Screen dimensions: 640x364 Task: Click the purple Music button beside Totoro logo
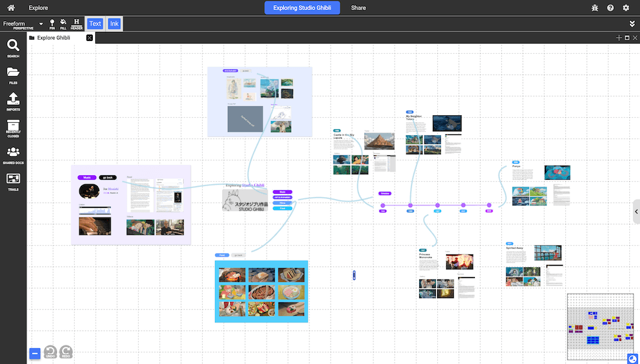[x=282, y=192]
